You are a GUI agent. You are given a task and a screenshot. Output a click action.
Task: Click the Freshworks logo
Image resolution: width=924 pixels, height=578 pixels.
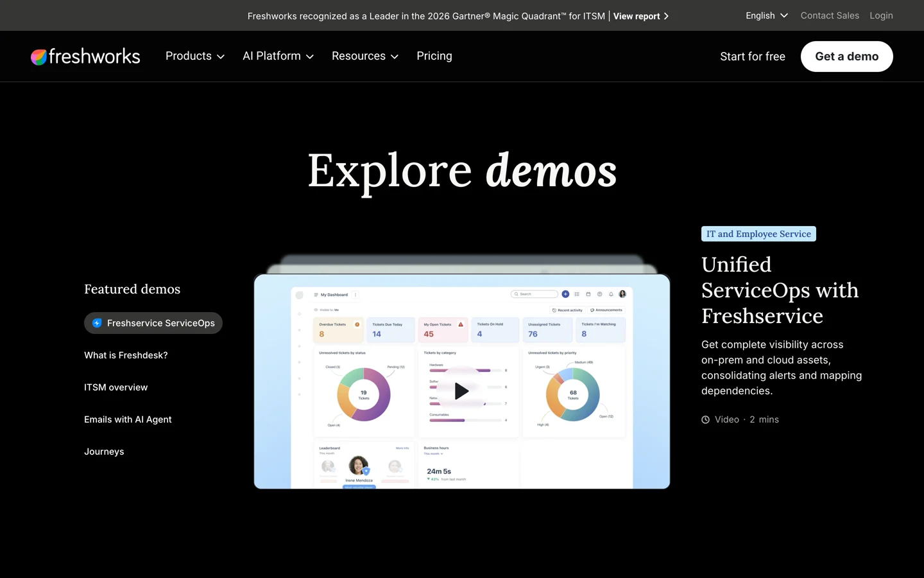pos(85,57)
